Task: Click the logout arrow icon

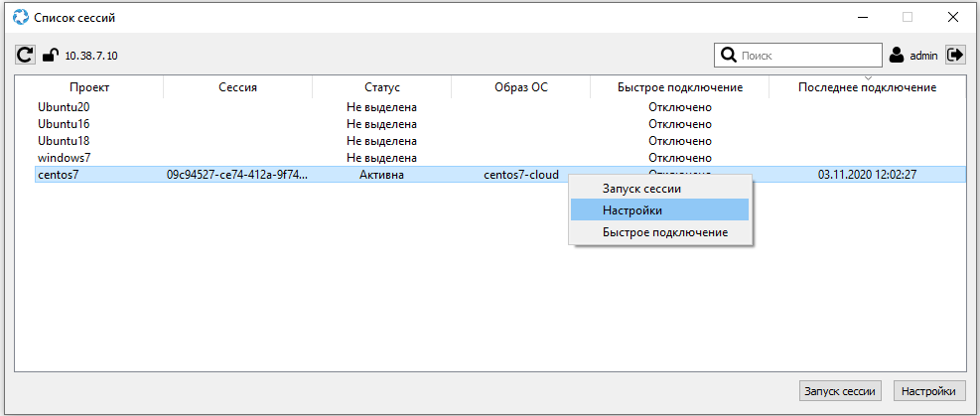Action: 955,56
